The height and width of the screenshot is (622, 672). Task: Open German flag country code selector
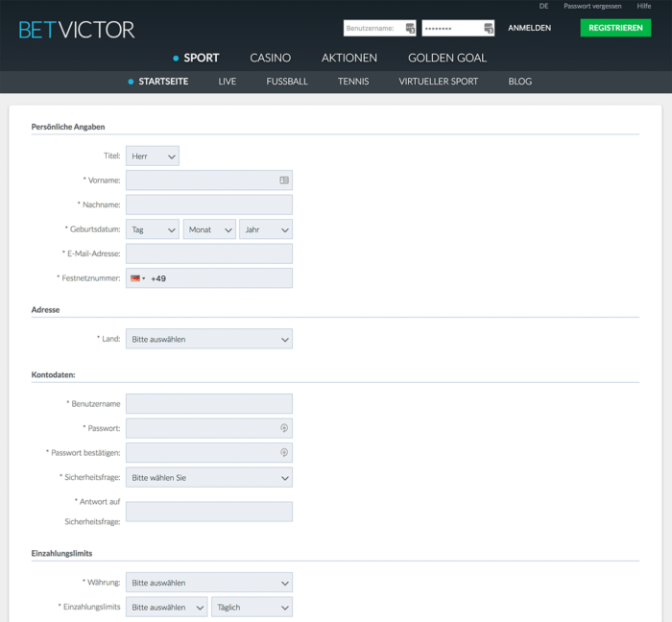(137, 278)
